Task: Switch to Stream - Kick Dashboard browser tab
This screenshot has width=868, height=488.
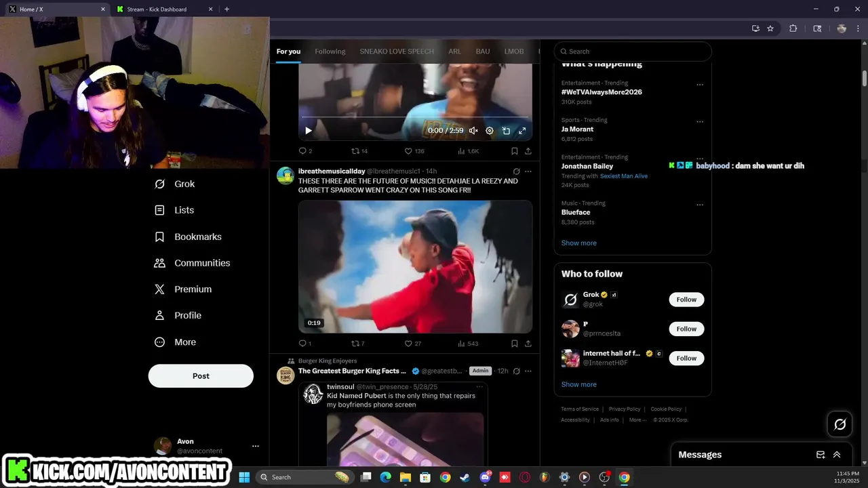Action: [164, 9]
